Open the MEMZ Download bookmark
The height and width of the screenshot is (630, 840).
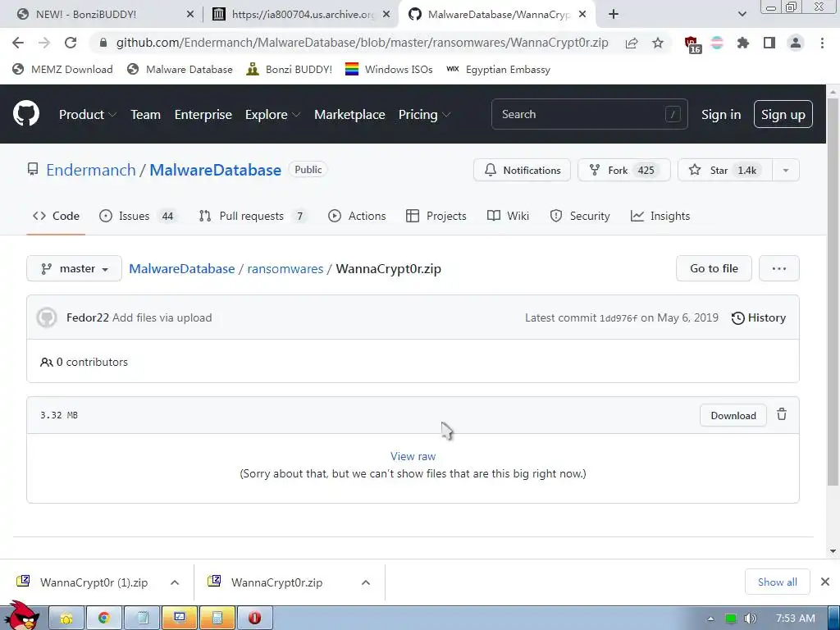(62, 69)
